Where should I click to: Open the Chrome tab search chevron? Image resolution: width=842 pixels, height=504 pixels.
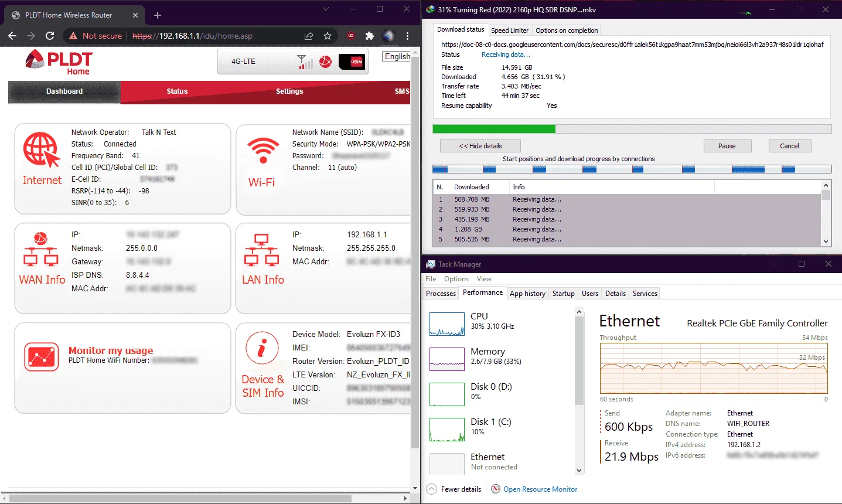coord(326,9)
